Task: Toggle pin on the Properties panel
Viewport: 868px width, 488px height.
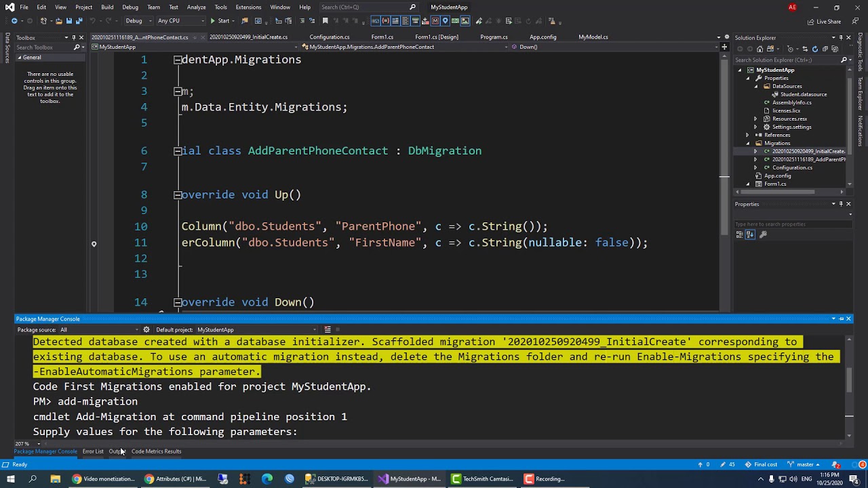Action: 841,204
